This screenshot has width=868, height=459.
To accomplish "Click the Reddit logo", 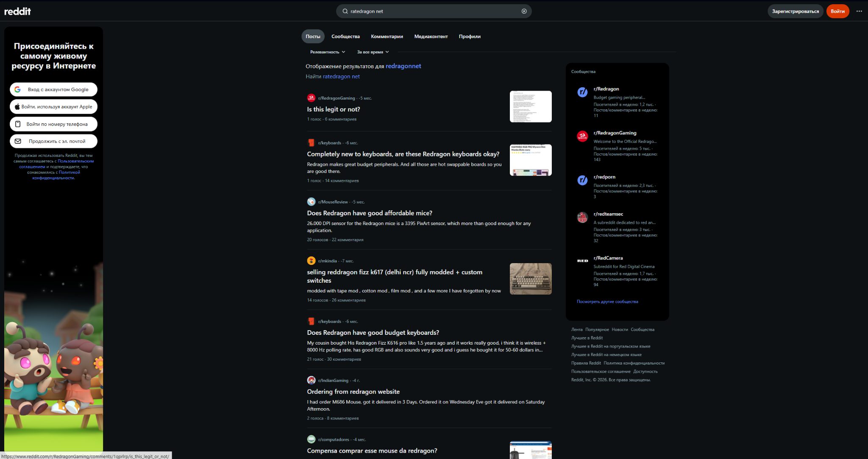I will pyautogui.click(x=17, y=11).
